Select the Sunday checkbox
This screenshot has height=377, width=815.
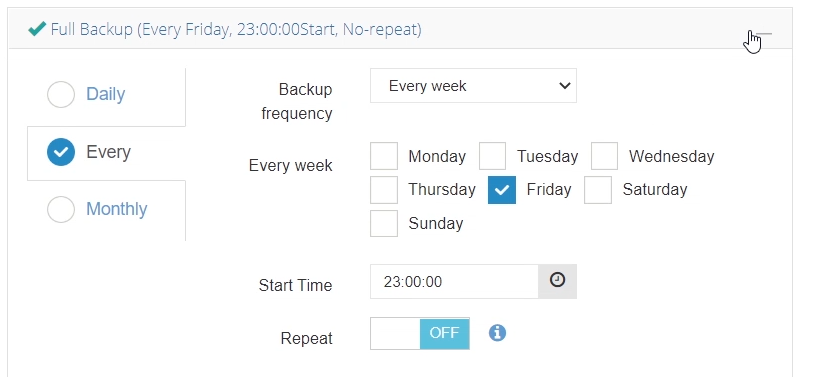[384, 224]
